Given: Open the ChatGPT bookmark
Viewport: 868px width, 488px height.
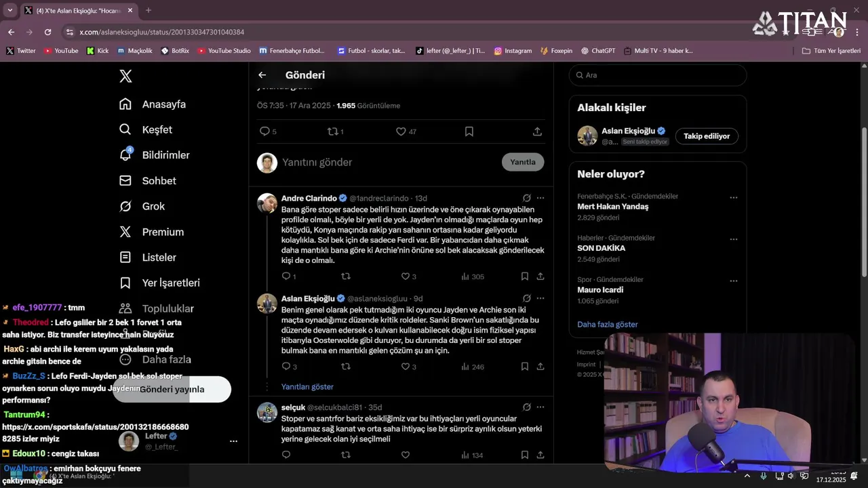Looking at the screenshot, I should coord(598,51).
